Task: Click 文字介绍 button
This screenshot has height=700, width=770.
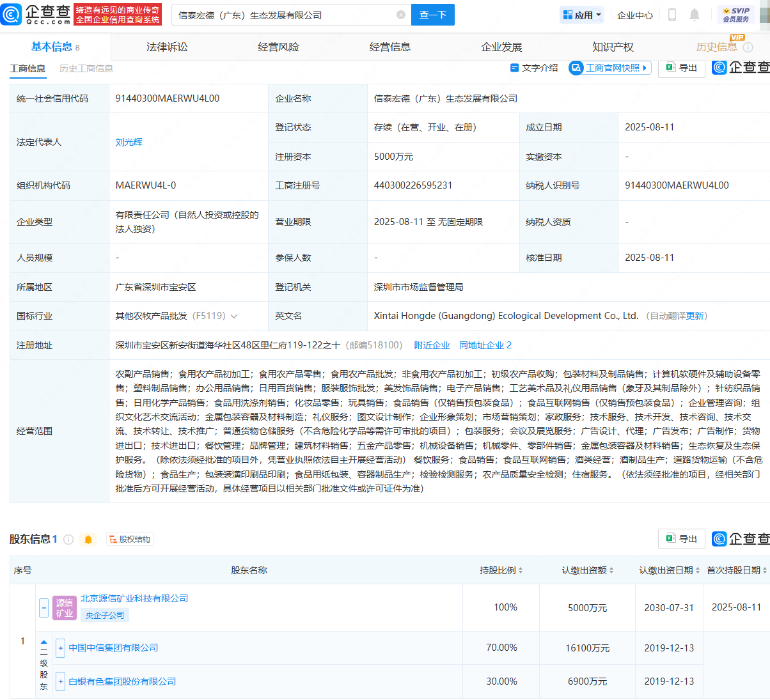Action: tap(534, 68)
